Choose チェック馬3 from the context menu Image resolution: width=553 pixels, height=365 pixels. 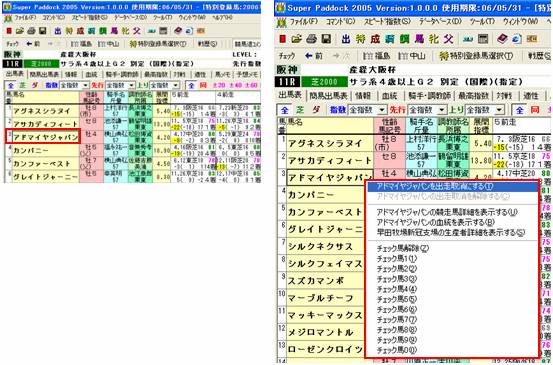coord(397,279)
